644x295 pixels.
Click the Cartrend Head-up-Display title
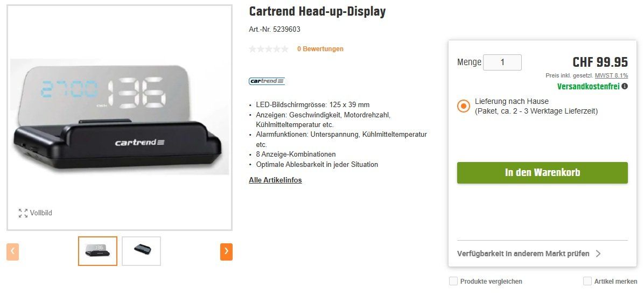pos(317,11)
